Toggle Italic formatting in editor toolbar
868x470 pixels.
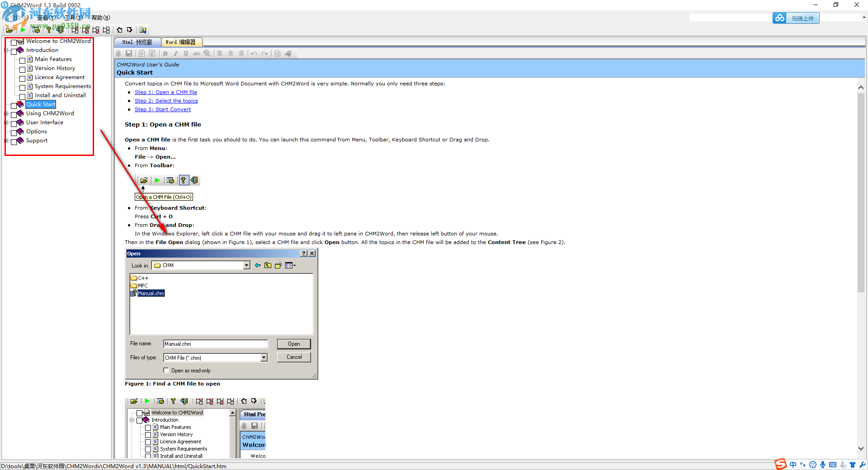click(x=175, y=53)
